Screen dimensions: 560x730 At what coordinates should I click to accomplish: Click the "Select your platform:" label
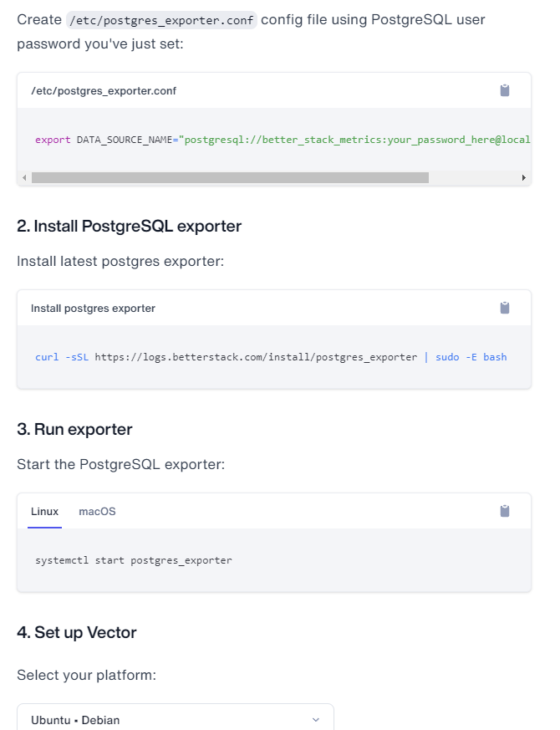(x=87, y=674)
